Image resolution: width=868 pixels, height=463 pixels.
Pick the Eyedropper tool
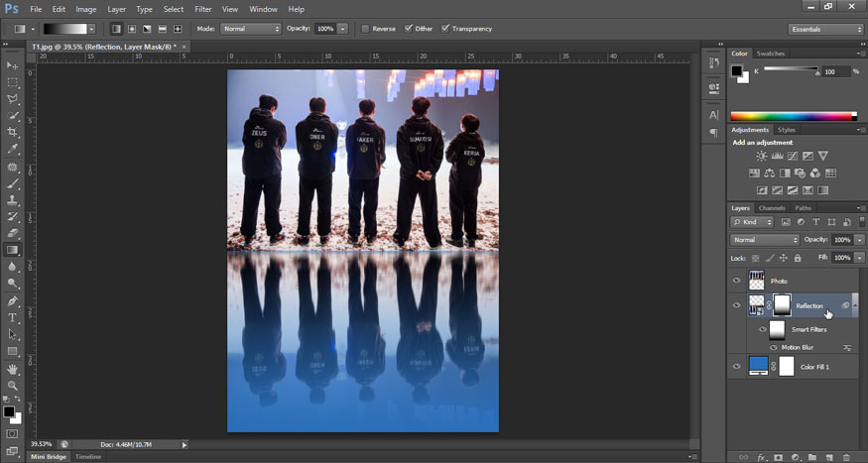click(13, 149)
